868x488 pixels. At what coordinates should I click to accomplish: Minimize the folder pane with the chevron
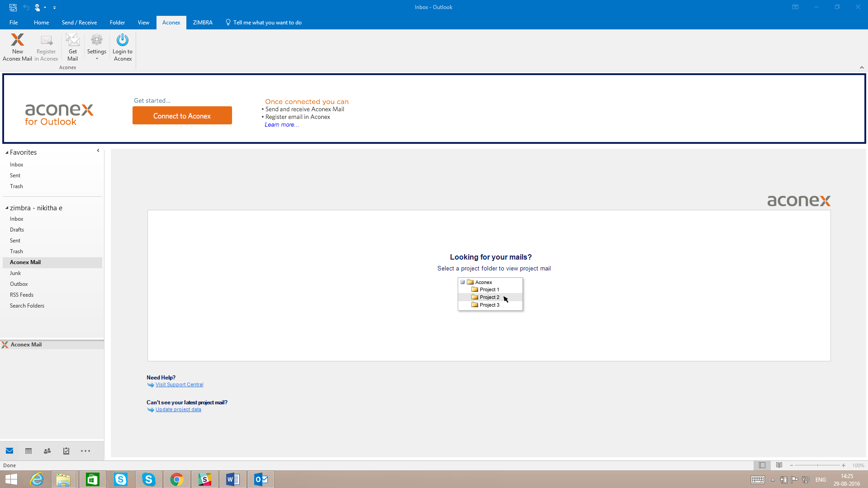(x=98, y=151)
